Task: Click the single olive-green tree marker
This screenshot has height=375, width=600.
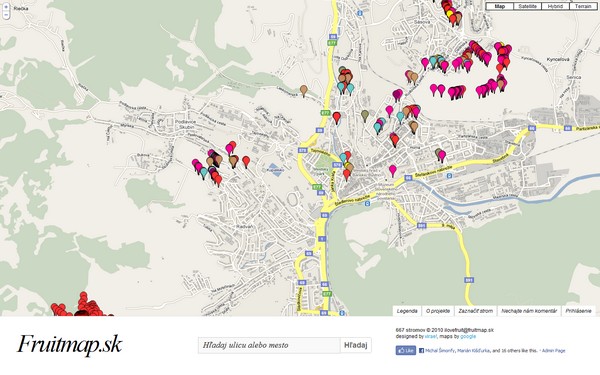Action: 365,115
